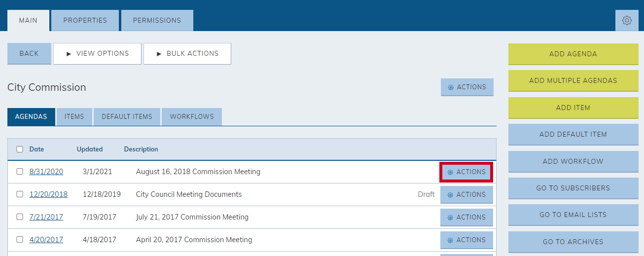Click 'July 21, 2017 Commission Meeting' description

coord(192,217)
